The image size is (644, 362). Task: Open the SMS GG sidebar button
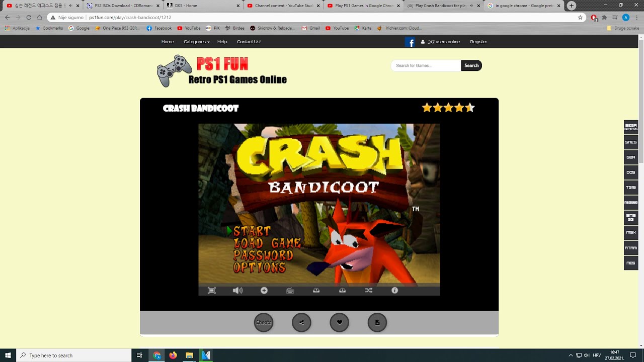(631, 217)
